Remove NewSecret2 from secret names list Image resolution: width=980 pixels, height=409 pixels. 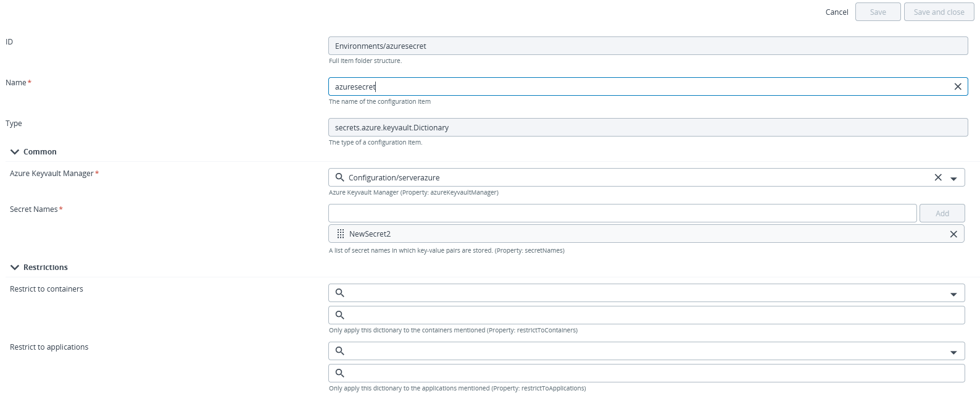pos(953,234)
